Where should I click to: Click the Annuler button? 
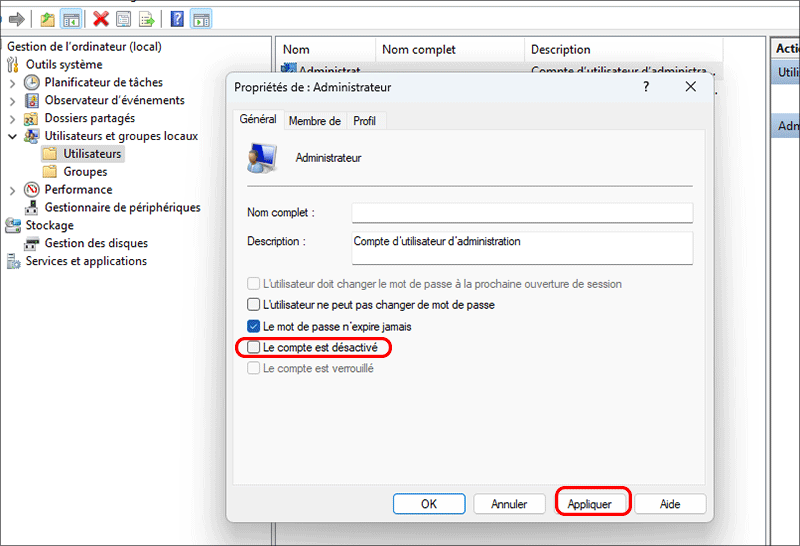(x=509, y=504)
